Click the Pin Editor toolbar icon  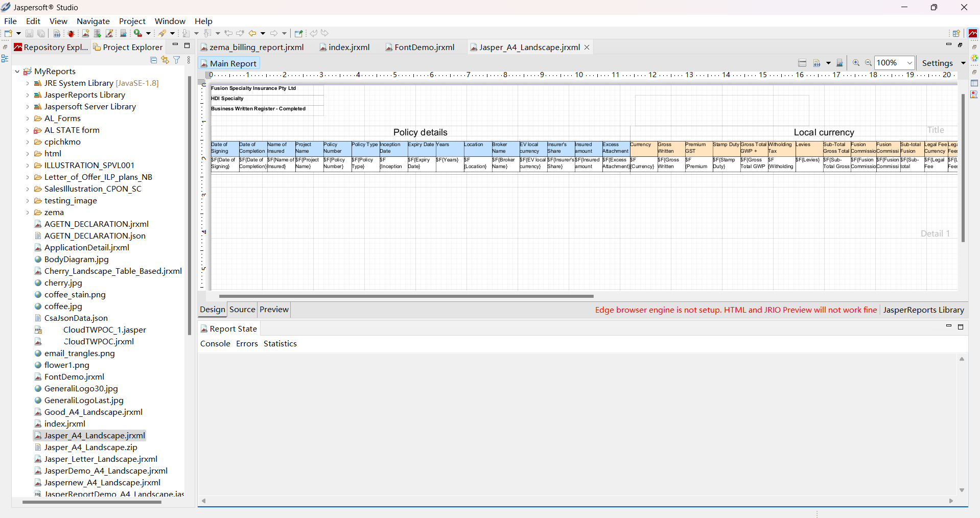coord(299,33)
